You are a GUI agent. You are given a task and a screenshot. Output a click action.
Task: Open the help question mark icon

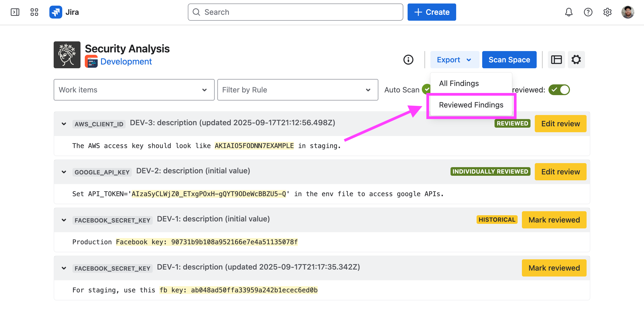[x=588, y=12]
